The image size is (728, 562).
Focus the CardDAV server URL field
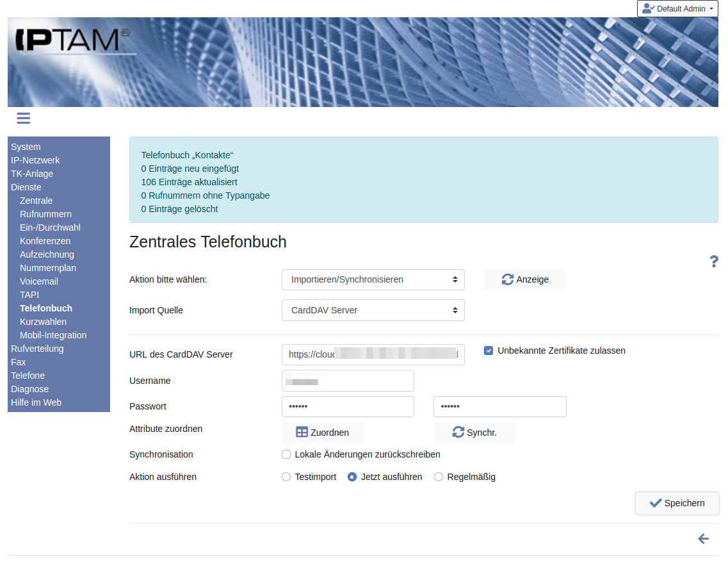pos(373,354)
